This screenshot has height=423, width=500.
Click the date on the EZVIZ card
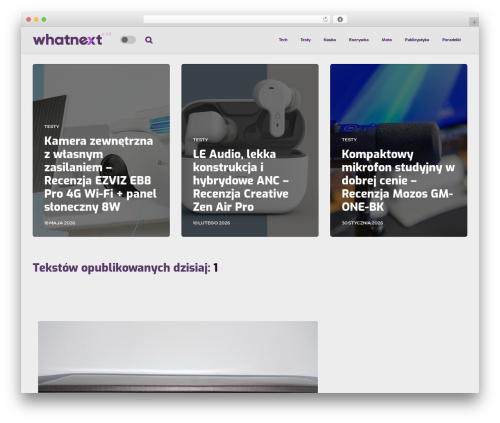coord(60,223)
